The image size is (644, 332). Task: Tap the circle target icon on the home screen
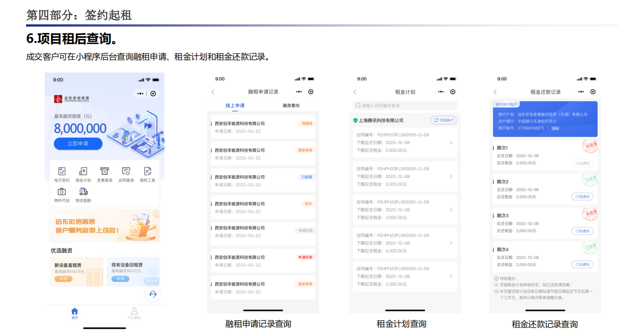pos(153,94)
